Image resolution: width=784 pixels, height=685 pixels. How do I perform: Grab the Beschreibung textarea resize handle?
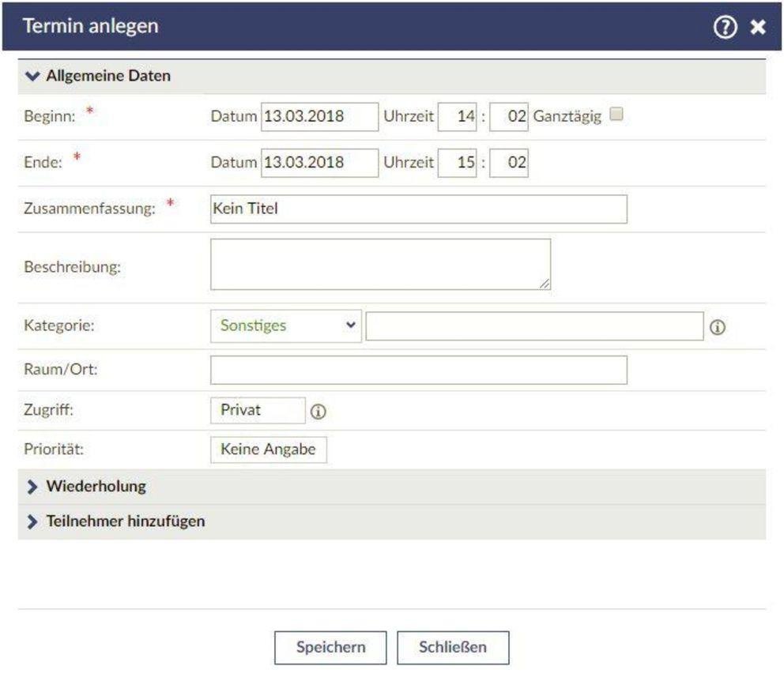tap(545, 284)
